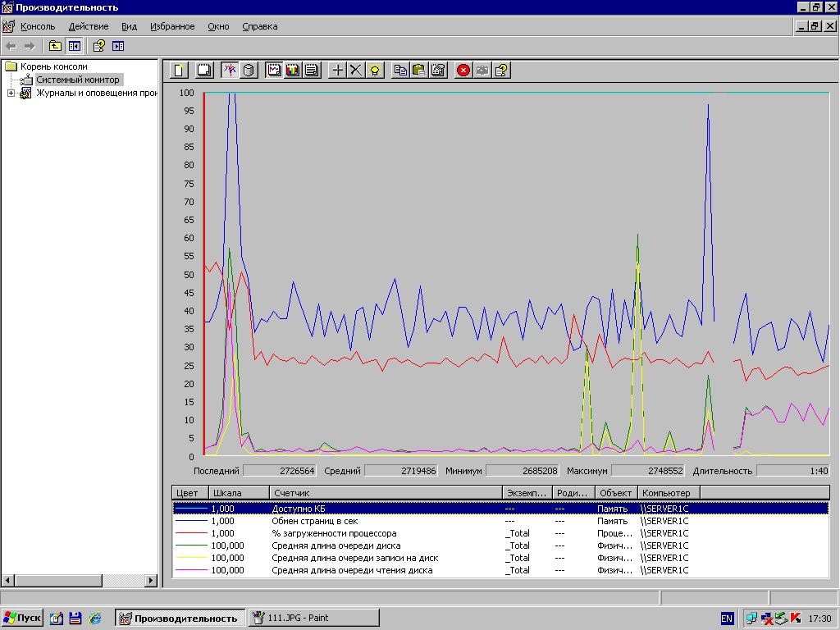Click the View Log Data cylinder icon
The width and height of the screenshot is (840, 630).
(x=249, y=71)
